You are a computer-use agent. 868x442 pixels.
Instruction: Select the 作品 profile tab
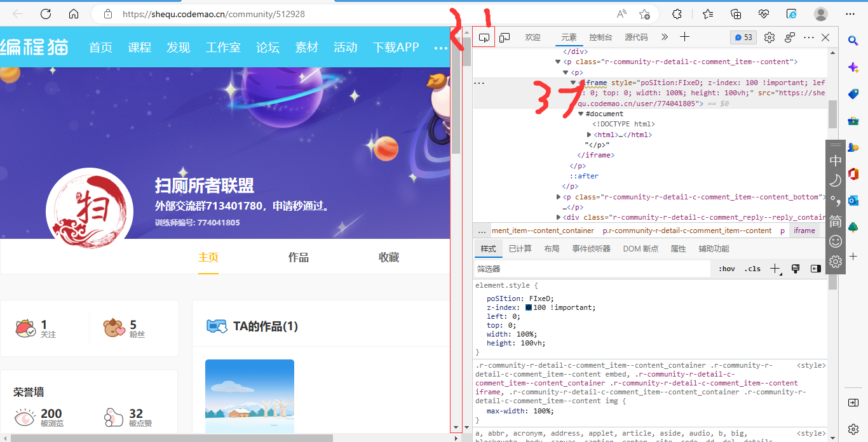299,257
